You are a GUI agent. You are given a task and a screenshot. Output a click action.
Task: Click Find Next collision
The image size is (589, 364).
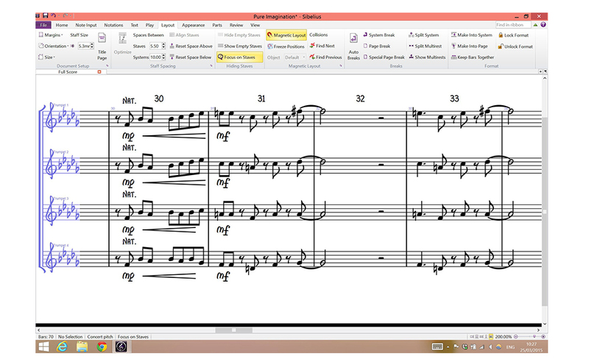[x=322, y=46]
